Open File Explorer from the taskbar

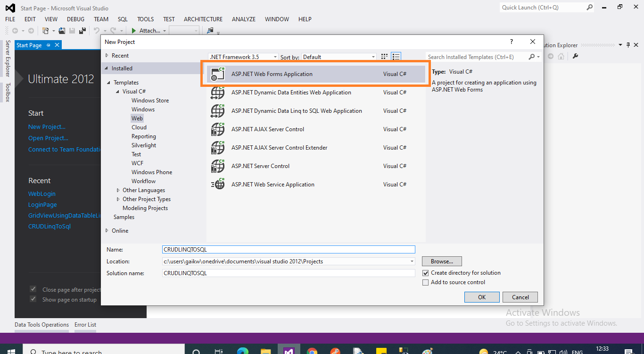click(x=265, y=351)
